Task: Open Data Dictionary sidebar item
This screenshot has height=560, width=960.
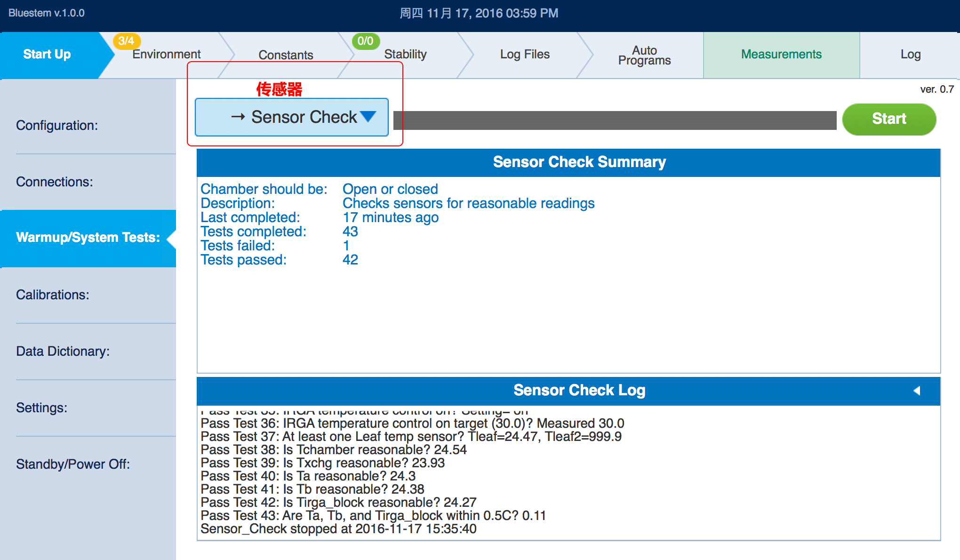Action: click(63, 352)
